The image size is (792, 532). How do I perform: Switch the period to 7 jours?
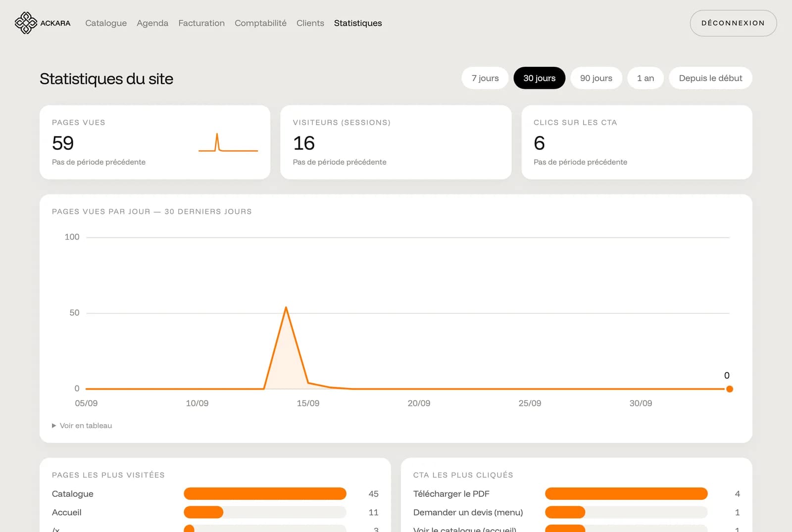[485, 78]
